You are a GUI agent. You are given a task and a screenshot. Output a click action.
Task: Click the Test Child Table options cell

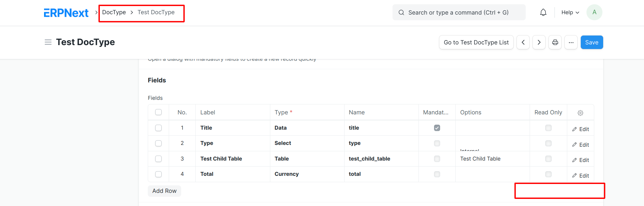[x=493, y=159]
